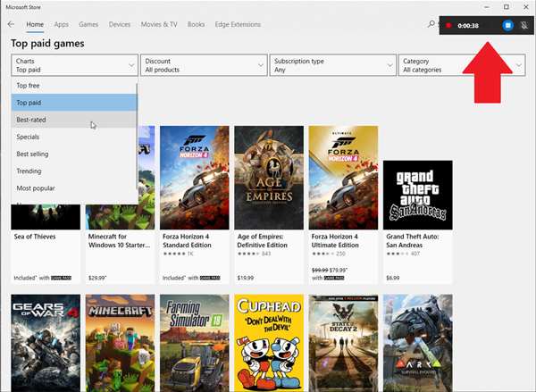This screenshot has width=536, height=392.
Task: Open the Home tab
Action: click(35, 24)
